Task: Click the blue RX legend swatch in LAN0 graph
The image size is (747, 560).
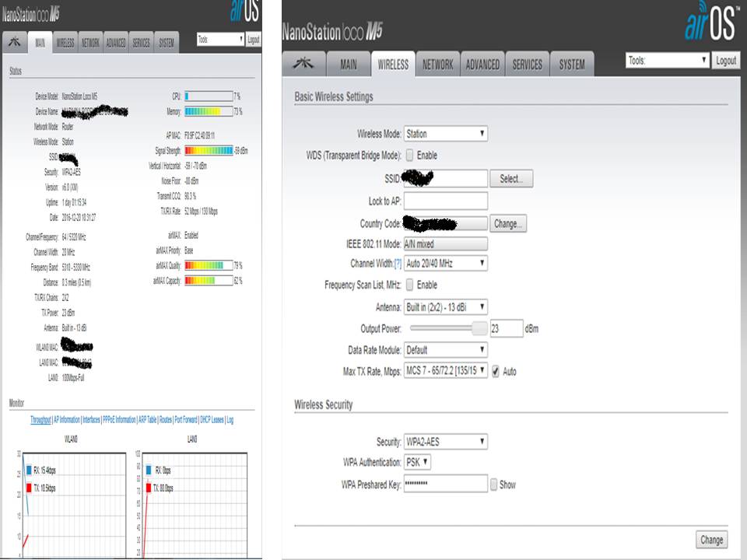Action: [x=149, y=470]
